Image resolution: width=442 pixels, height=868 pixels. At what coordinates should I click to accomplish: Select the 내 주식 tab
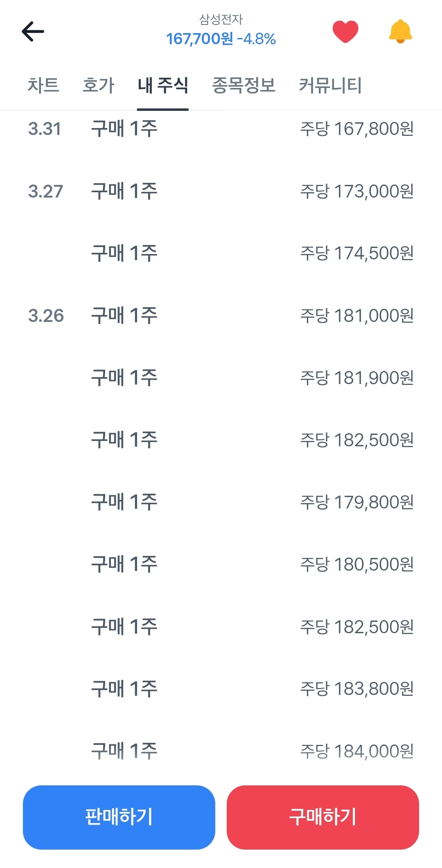(x=163, y=85)
